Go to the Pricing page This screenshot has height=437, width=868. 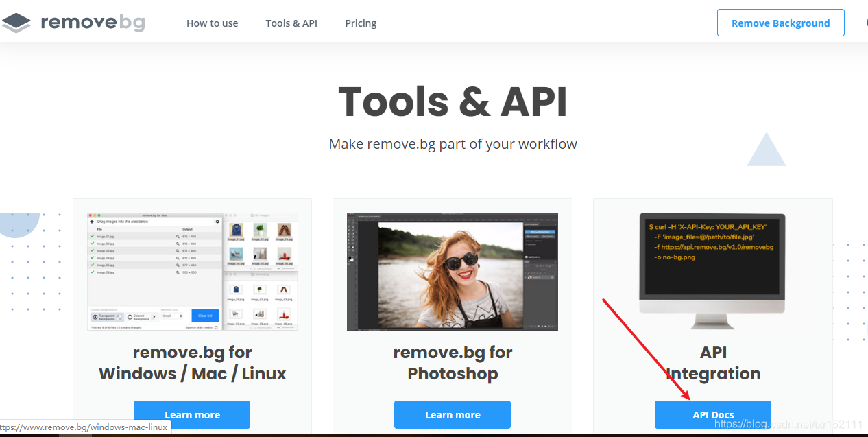(x=361, y=23)
